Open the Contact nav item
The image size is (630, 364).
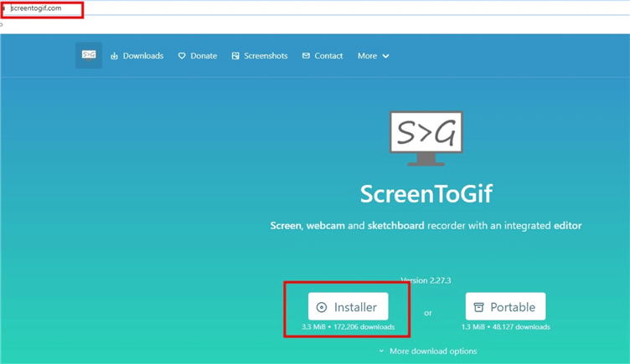323,56
